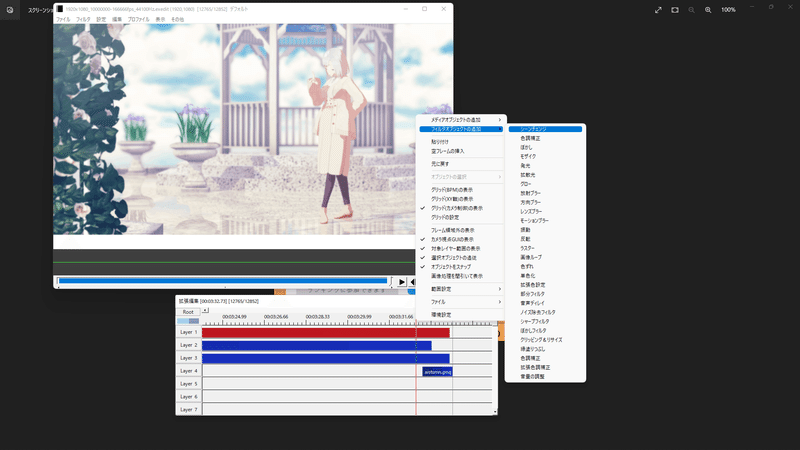Click the Layer 2 header button
This screenshot has width=800, height=450.
click(188, 345)
